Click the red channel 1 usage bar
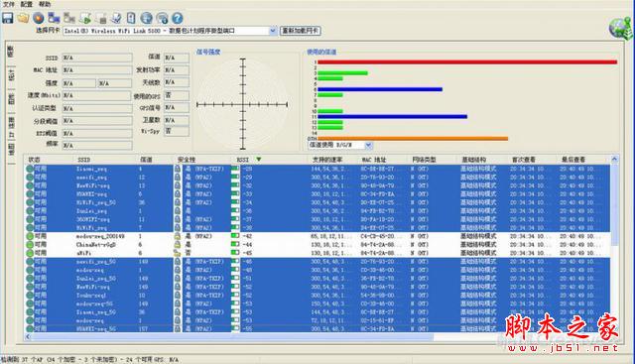 point(467,61)
